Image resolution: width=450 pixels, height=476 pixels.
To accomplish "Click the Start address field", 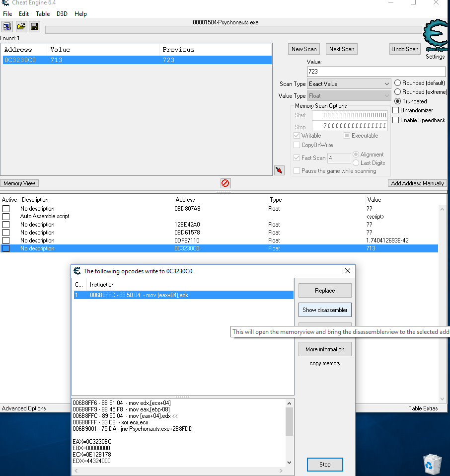I will coord(350,115).
